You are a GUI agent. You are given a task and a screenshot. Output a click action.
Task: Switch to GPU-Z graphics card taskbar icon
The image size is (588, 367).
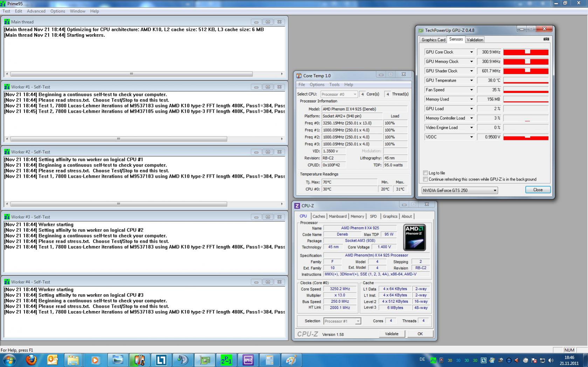click(205, 360)
